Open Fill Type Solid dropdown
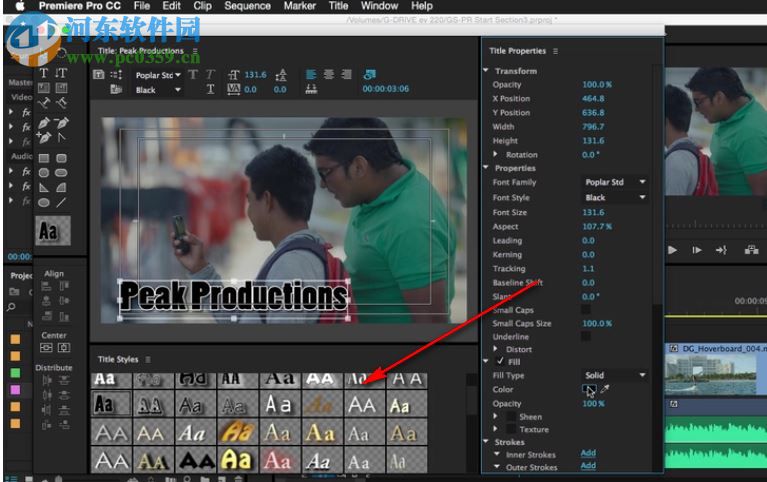Viewport: 767px width, 482px height. coord(615,375)
